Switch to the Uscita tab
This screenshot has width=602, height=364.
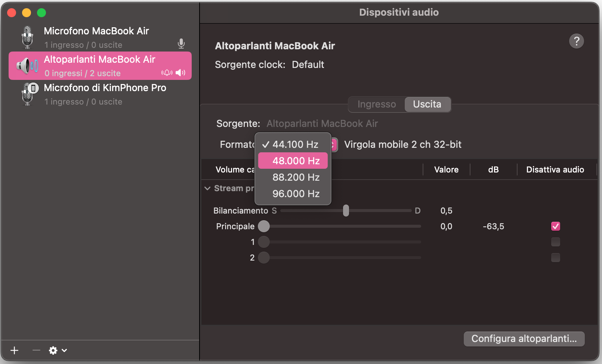point(427,104)
